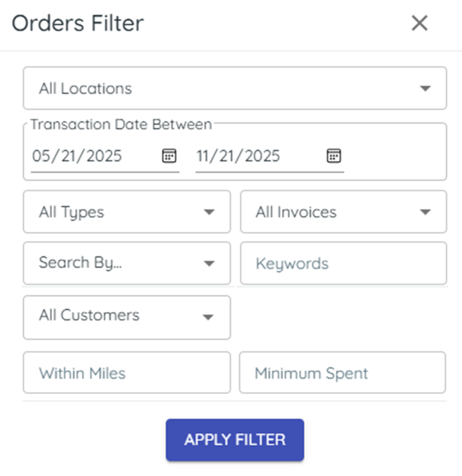Click into the Keywords text box
Image resolution: width=462 pixels, height=476 pixels.
coord(343,264)
